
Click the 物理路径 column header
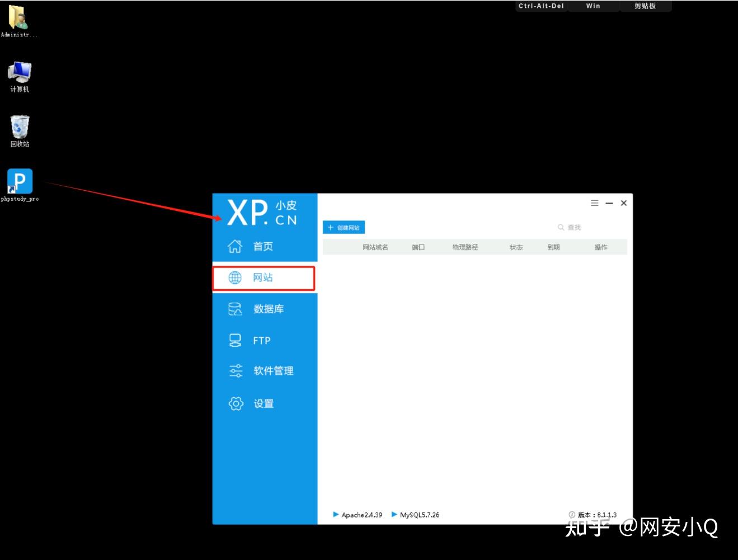pyautogui.click(x=465, y=247)
